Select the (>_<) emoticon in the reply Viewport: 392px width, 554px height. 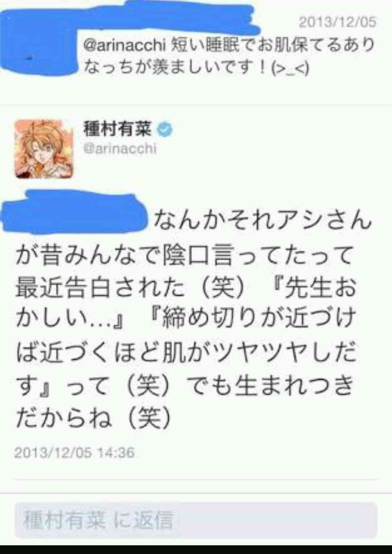click(x=290, y=68)
